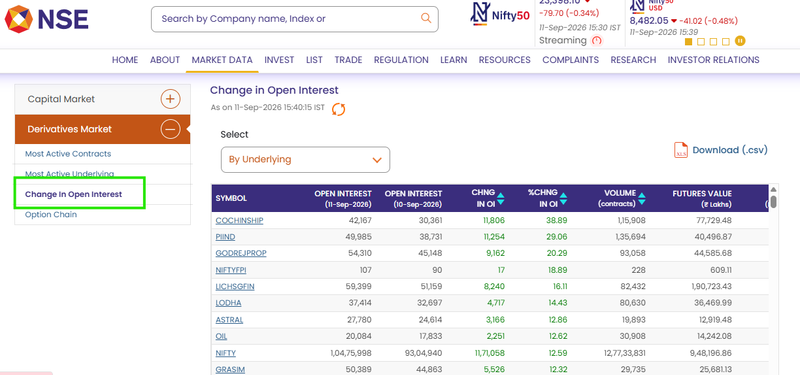Select the fourth carousel indicator square
Screen dimensions: 800x375
tap(726, 41)
